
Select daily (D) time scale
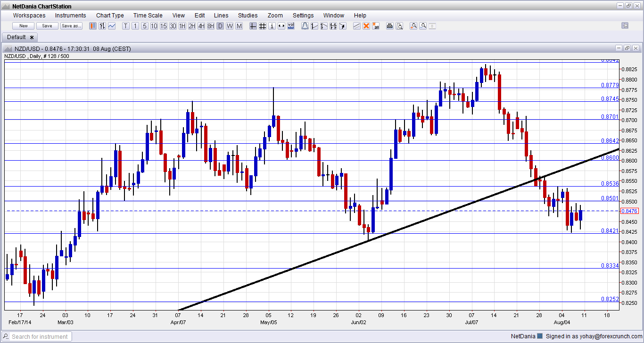[220, 26]
